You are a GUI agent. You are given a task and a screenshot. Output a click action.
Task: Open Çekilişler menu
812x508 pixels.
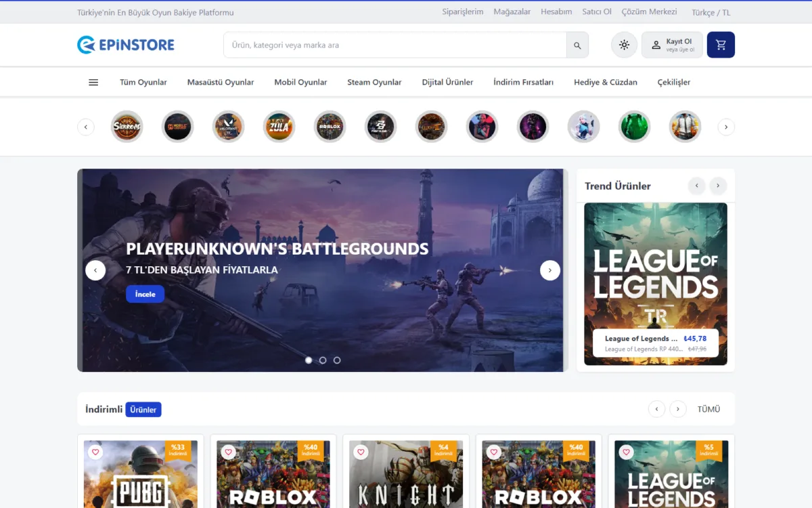[x=674, y=83]
